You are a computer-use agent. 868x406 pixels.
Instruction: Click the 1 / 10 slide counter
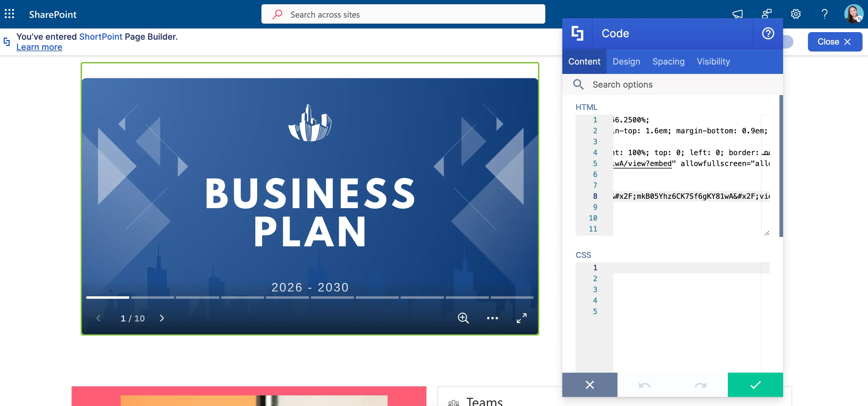tap(133, 318)
